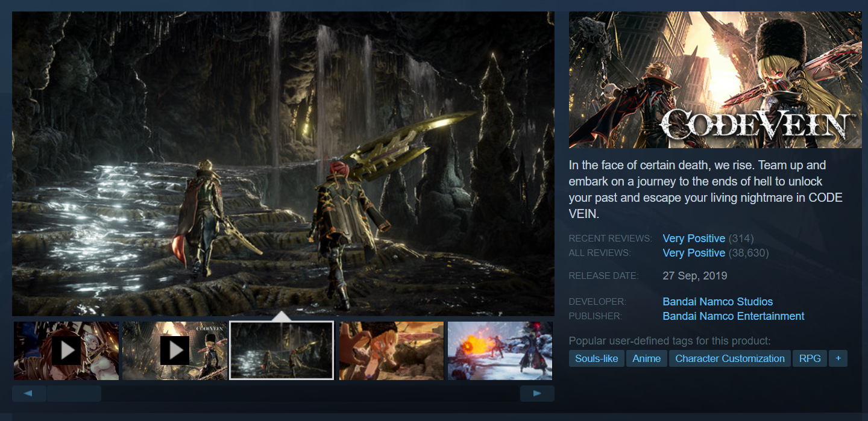
Task: Click the thumbnail strip scrollbar handle
Action: [74, 394]
